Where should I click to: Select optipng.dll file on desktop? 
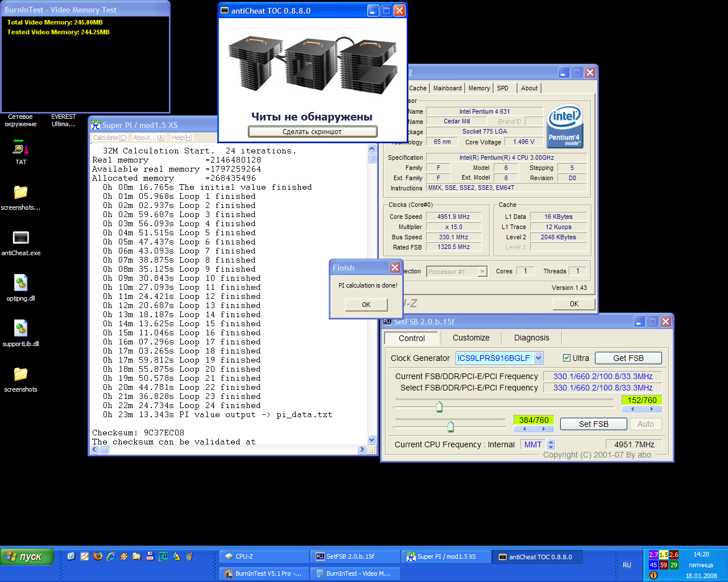(x=21, y=288)
